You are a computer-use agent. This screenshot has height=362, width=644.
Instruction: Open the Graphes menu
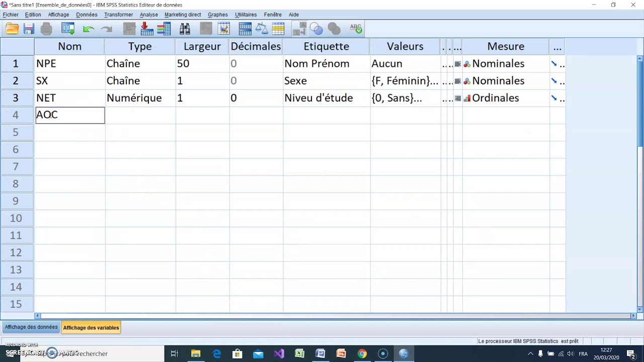point(218,15)
